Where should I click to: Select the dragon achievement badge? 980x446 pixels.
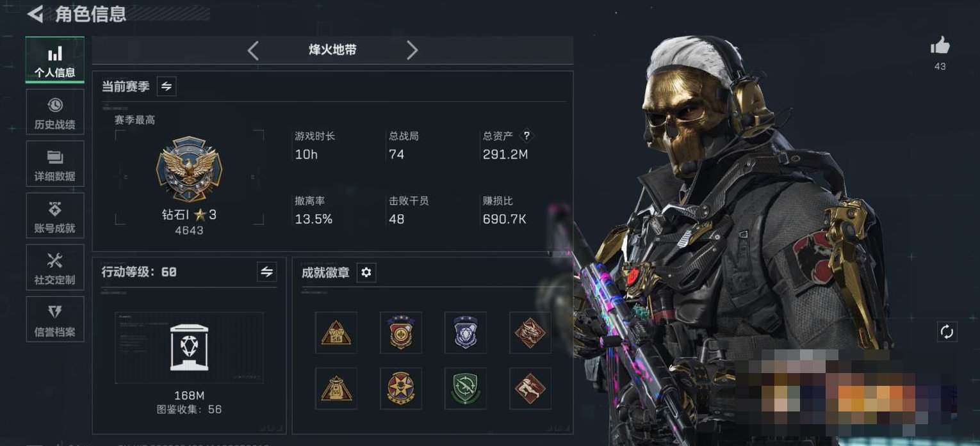click(530, 333)
